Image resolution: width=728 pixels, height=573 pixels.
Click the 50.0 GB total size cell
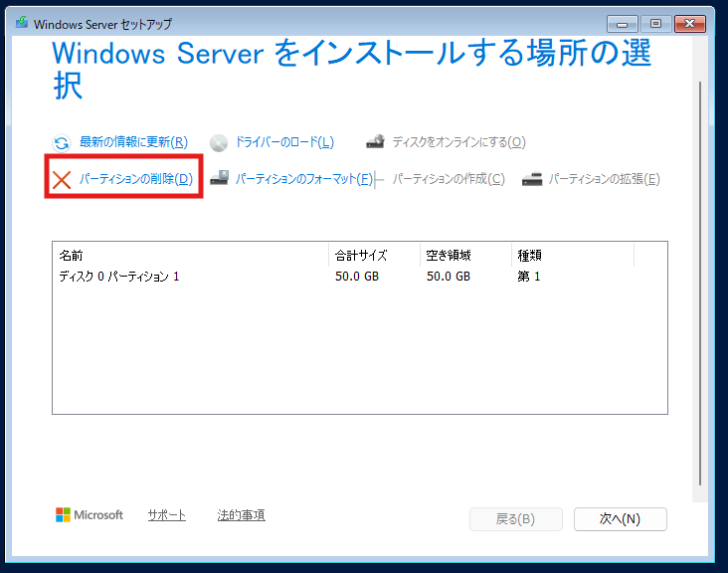pos(357,277)
